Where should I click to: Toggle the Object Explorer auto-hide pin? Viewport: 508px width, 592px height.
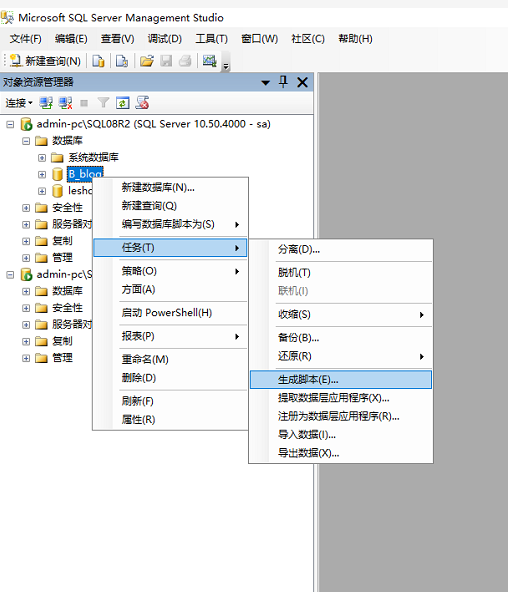click(x=283, y=82)
